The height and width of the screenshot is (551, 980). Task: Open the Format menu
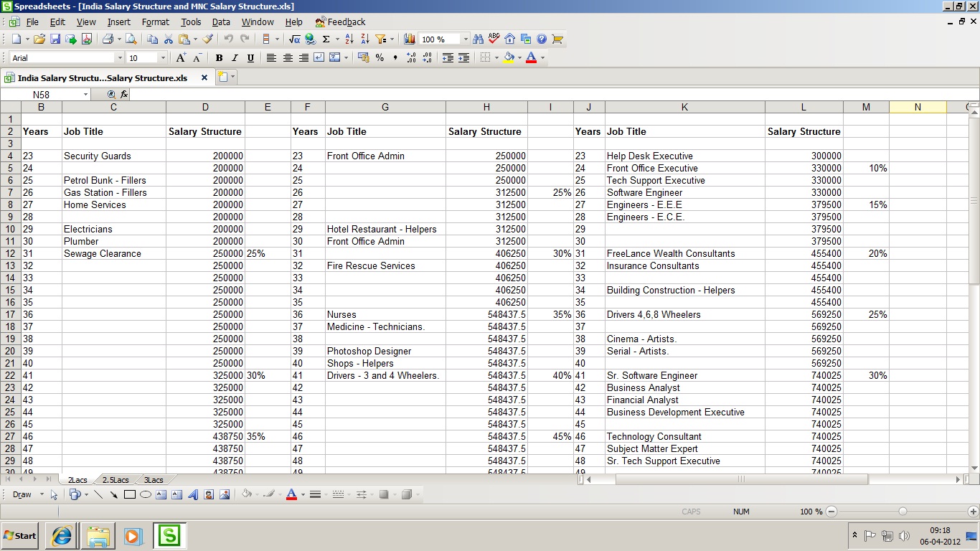click(155, 22)
